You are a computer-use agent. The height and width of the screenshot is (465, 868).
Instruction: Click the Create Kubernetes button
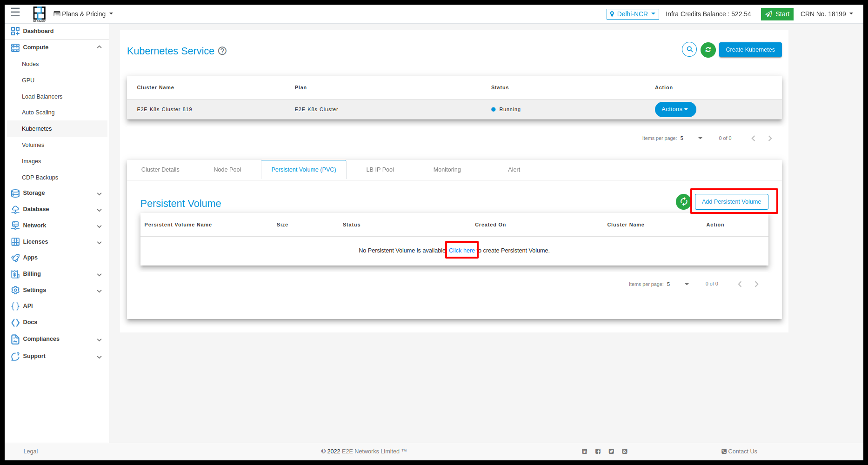pos(750,50)
